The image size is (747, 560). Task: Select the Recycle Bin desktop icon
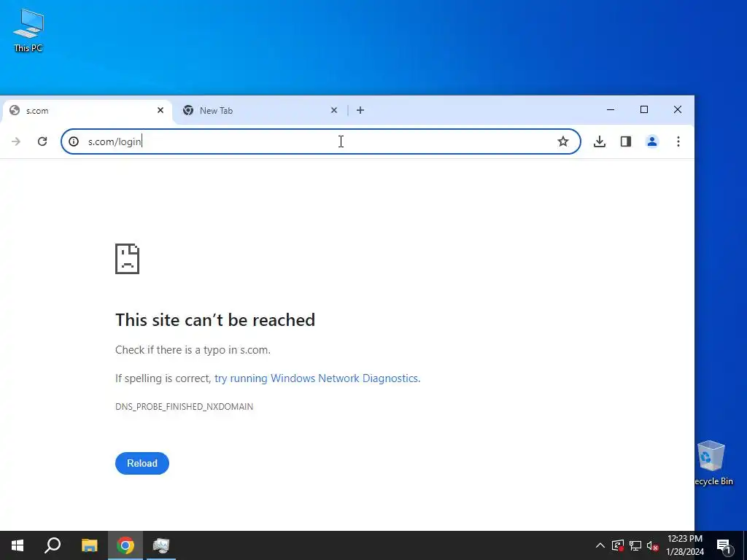tap(712, 463)
